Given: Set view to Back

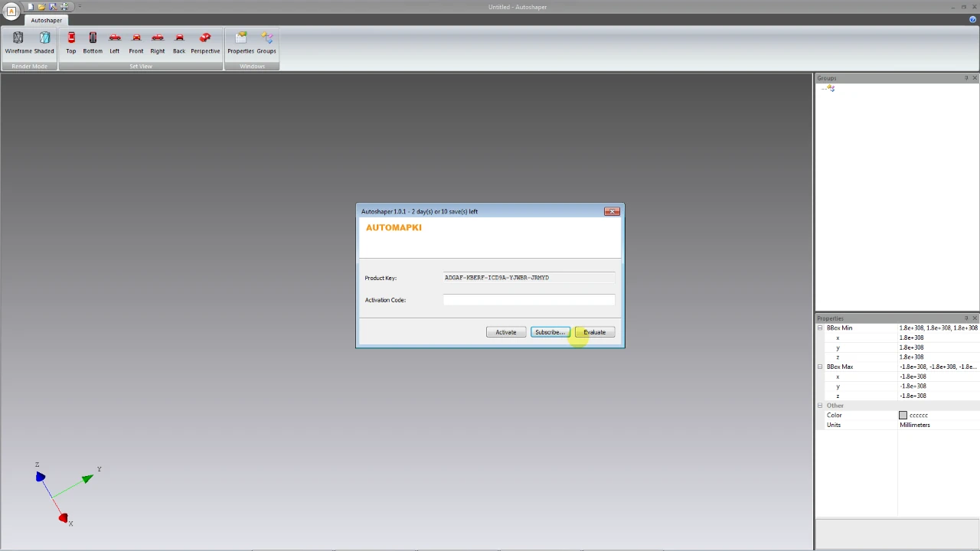Looking at the screenshot, I should 179,43.
